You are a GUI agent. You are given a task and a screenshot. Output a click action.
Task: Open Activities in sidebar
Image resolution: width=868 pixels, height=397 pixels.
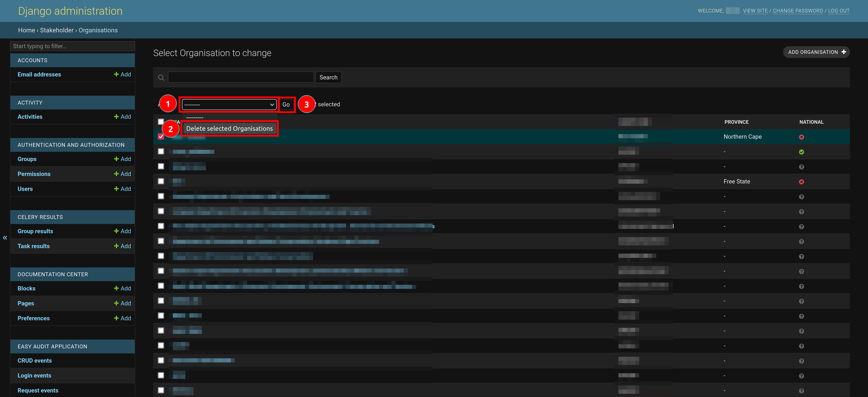tap(30, 117)
